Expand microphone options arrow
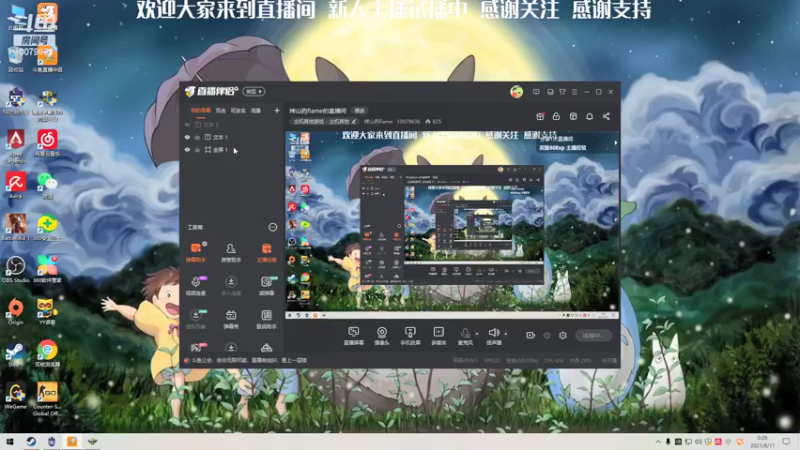The width and height of the screenshot is (800, 450). [477, 334]
